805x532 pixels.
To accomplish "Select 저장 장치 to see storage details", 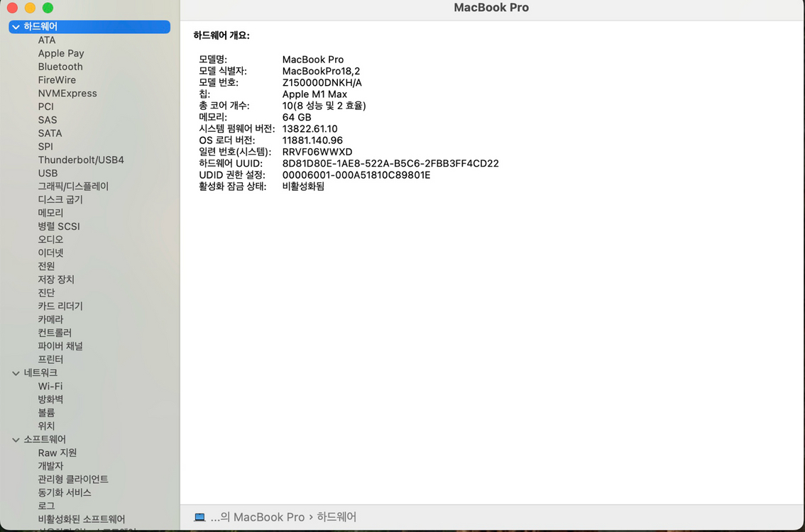I will 55,279.
